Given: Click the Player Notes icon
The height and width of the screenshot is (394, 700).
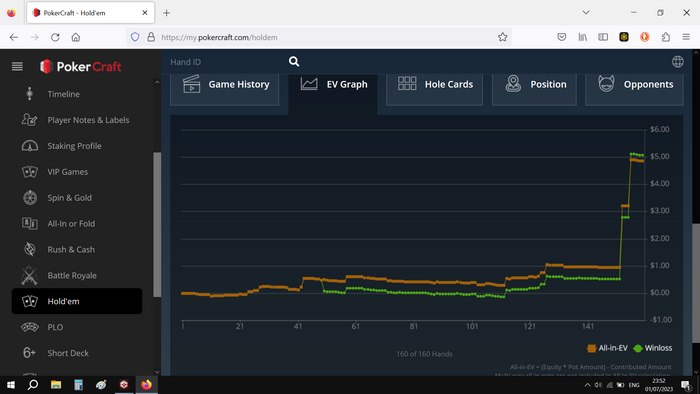Looking at the screenshot, I should 29,120.
